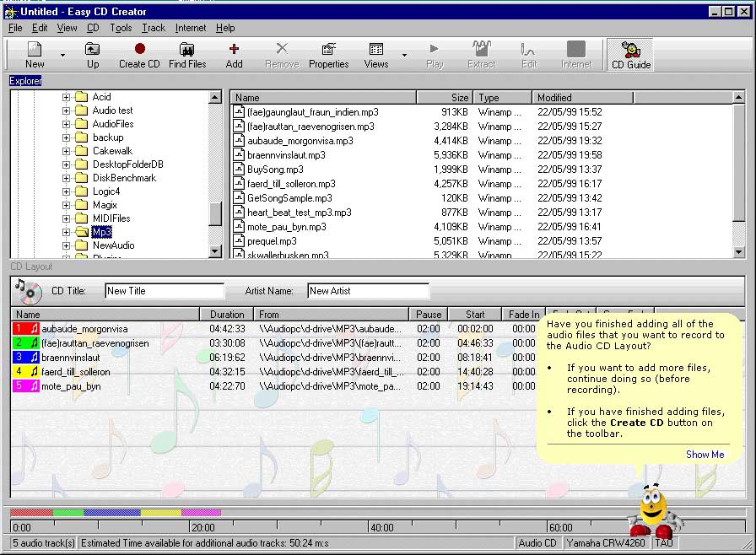Viewport: 756px width, 555px height.
Task: Click the Show Me link in guide bubble
Action: pos(705,455)
